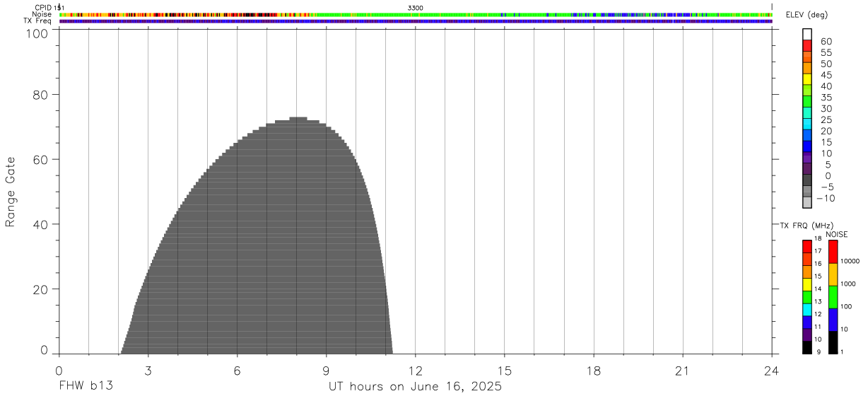The width and height of the screenshot is (868, 401).
Task: Click the '12' tick on the UT hours axis
Action: pyautogui.click(x=416, y=370)
